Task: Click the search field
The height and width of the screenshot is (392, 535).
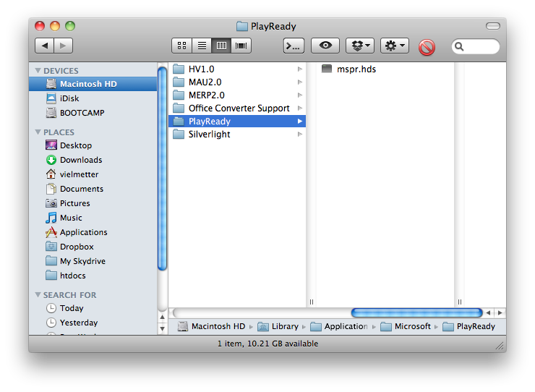Action: pos(476,46)
